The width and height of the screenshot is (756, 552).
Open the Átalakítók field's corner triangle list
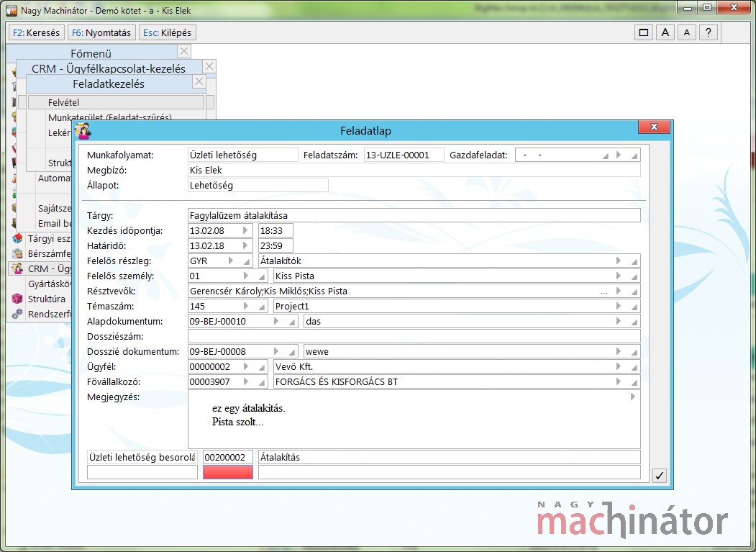point(634,262)
